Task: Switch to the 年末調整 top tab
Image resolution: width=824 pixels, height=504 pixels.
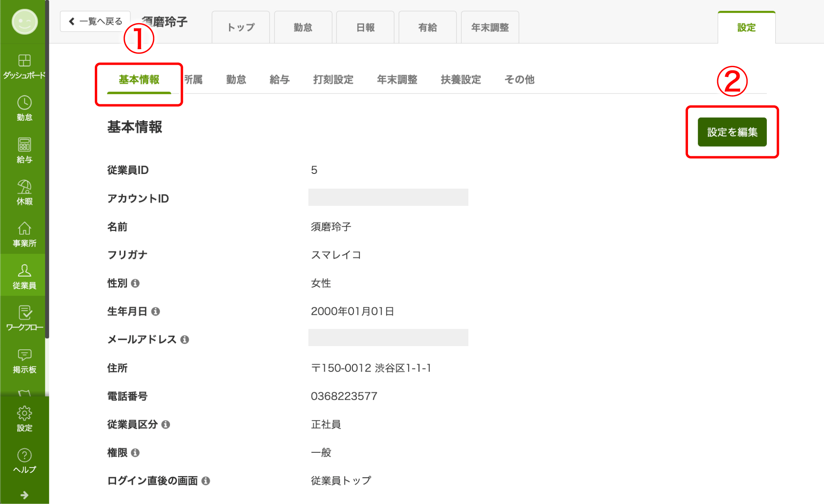Action: 490,28
